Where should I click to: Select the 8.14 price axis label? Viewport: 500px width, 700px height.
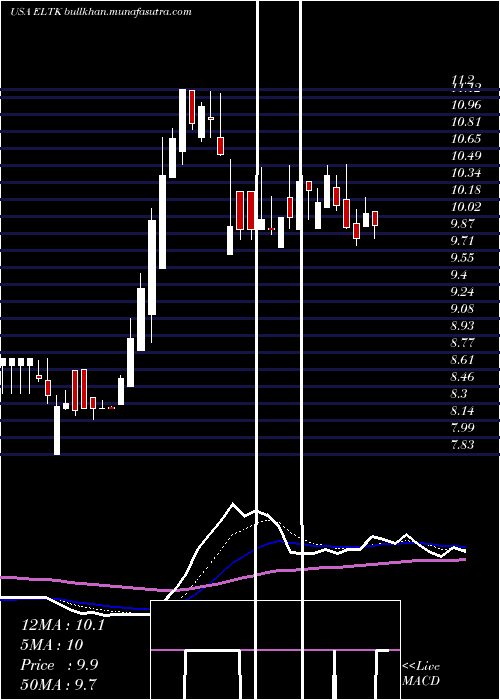coord(463,410)
